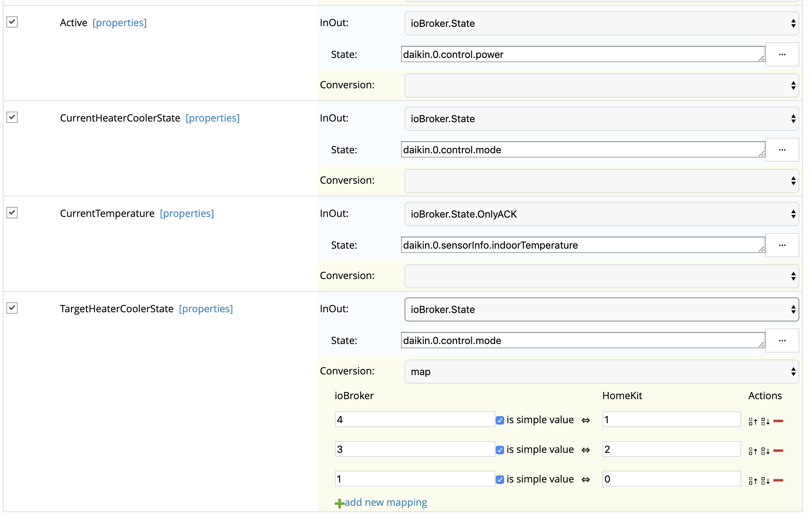Remove mapping with ioBroker value 4
812x527 pixels.
(778, 421)
